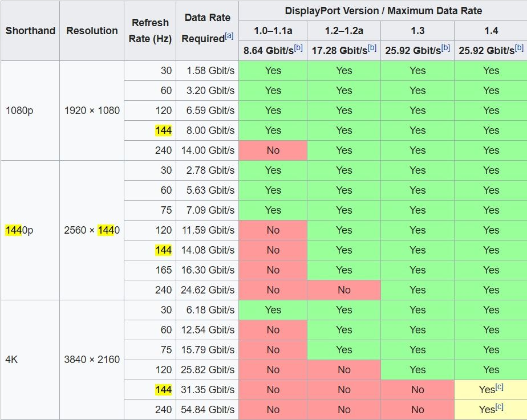Select highlighted 144 refresh rate in 1440p group
Viewport: 527px width, 420px height.
pyautogui.click(x=163, y=250)
